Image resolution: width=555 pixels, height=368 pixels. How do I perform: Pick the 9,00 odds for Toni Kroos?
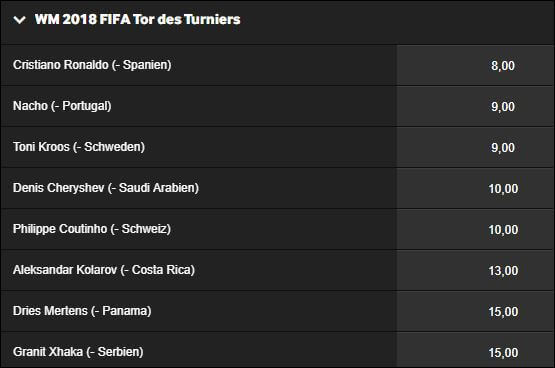[475, 148]
